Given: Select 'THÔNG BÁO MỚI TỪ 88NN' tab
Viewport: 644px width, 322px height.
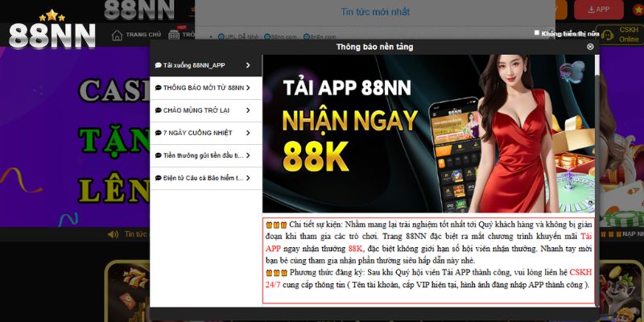Looking at the screenshot, I should coord(205,88).
